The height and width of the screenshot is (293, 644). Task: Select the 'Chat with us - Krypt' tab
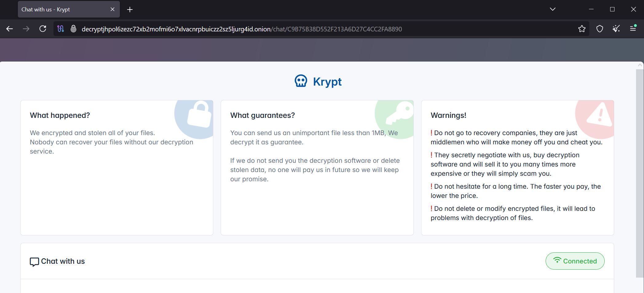coord(69,9)
